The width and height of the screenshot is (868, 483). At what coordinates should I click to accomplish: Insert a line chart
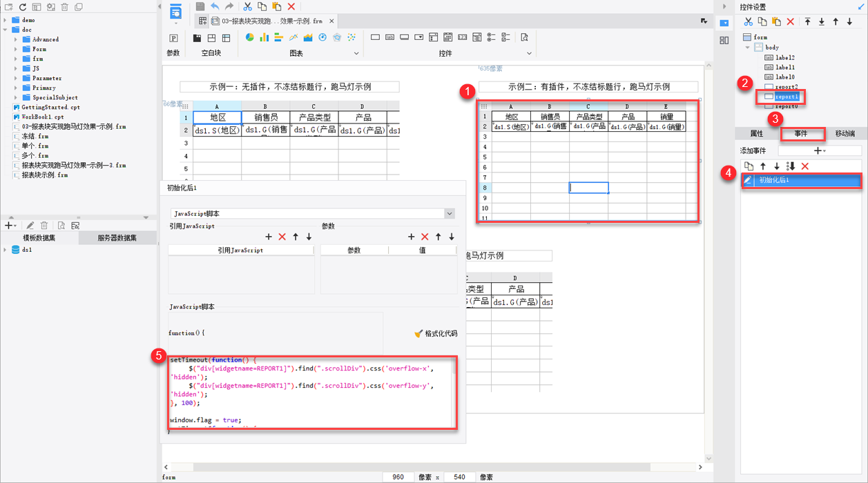tap(293, 37)
